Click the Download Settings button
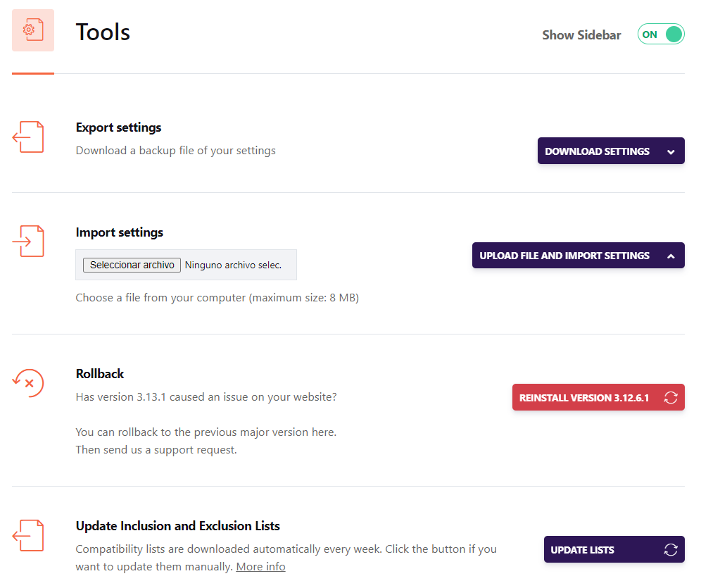Viewport: 701px width, 588px height. (611, 151)
